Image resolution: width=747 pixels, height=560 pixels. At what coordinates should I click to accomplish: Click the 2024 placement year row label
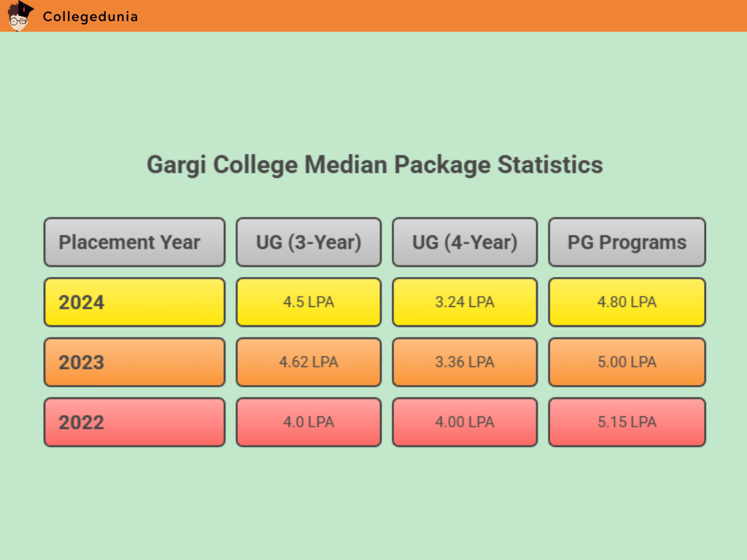pos(134,302)
